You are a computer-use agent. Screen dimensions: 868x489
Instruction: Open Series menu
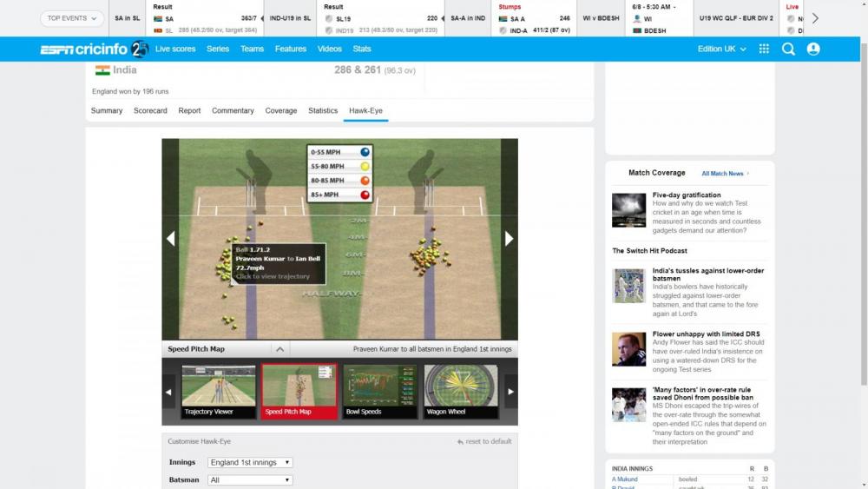pos(218,49)
